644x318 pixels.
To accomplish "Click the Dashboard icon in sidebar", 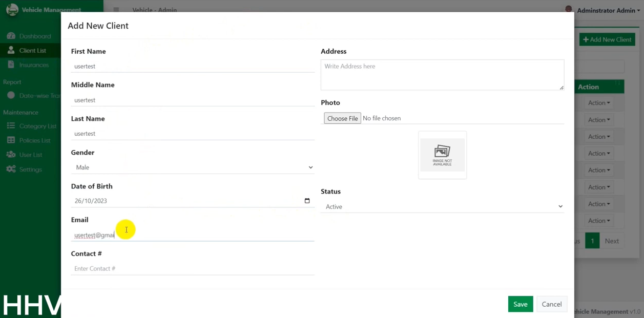I will [11, 36].
